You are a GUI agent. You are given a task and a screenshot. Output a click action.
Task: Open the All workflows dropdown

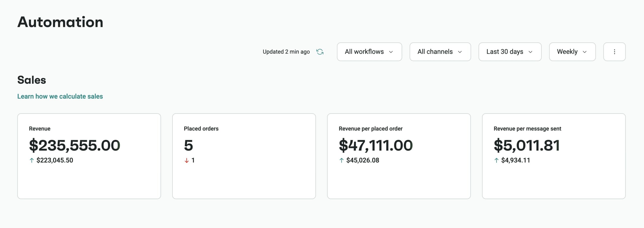[369, 52]
